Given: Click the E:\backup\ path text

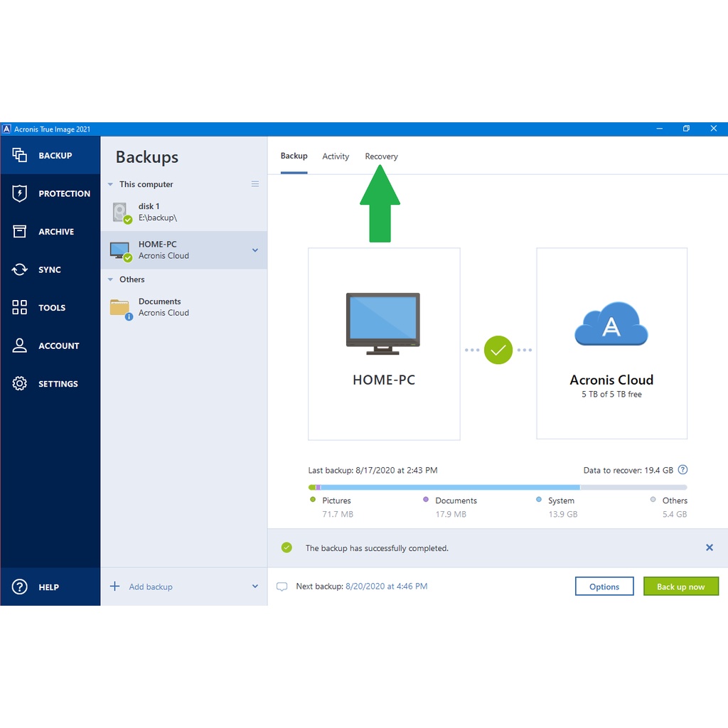Looking at the screenshot, I should point(157,218).
